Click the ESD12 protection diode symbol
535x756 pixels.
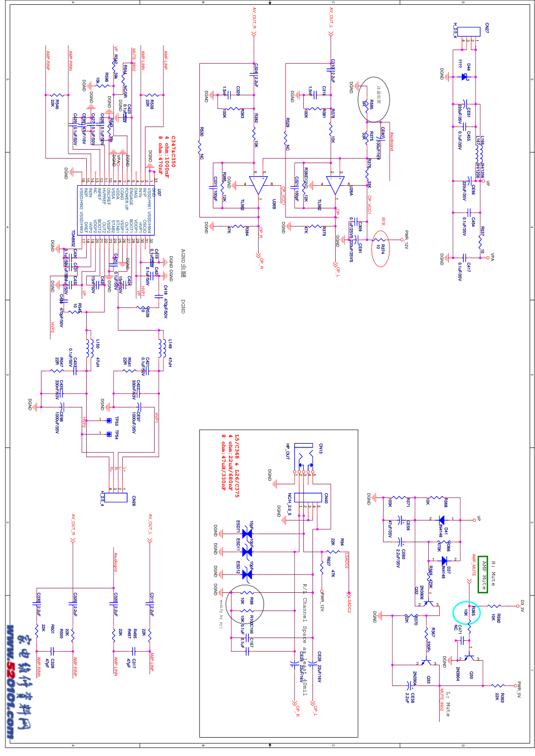point(247,575)
